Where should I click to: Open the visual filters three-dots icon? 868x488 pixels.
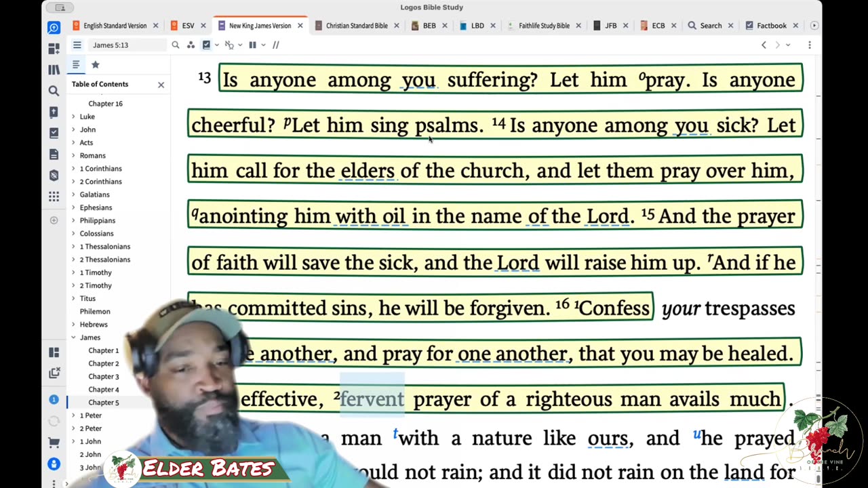191,45
